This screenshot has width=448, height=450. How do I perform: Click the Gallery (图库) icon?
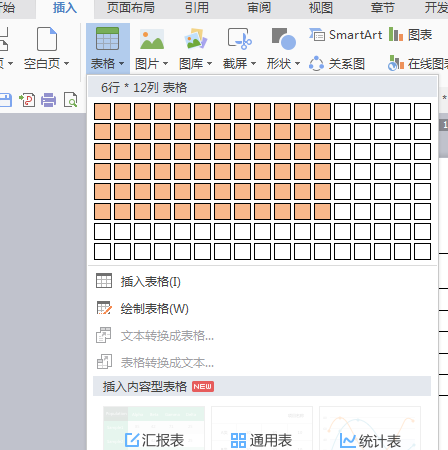point(196,39)
